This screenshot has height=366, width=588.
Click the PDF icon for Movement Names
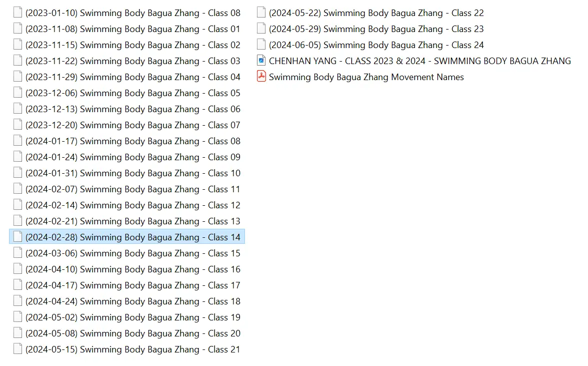[x=261, y=77]
